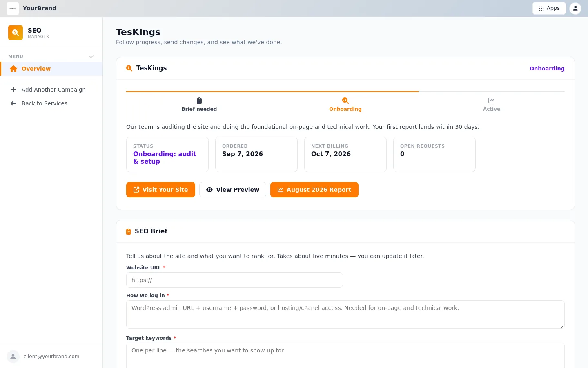Click the YourBrand logo image

click(13, 8)
